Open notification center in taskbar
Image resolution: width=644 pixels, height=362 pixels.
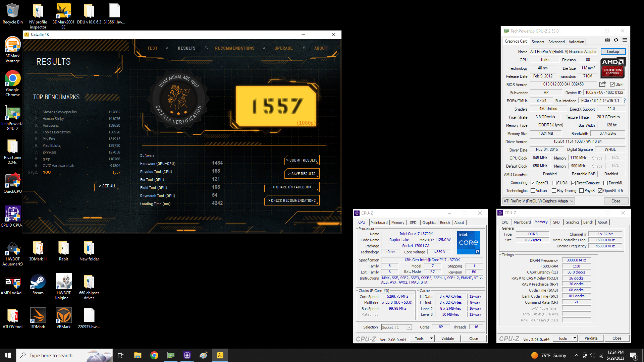pos(633,355)
